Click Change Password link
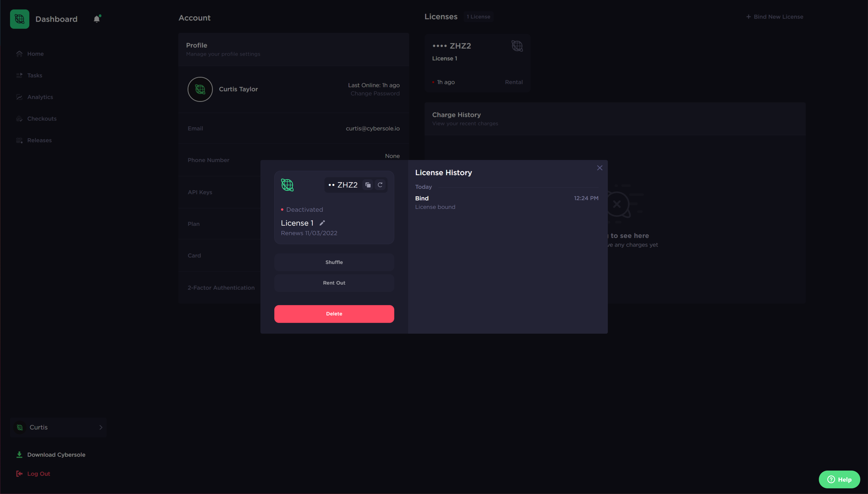Image resolution: width=868 pixels, height=494 pixels. (375, 94)
